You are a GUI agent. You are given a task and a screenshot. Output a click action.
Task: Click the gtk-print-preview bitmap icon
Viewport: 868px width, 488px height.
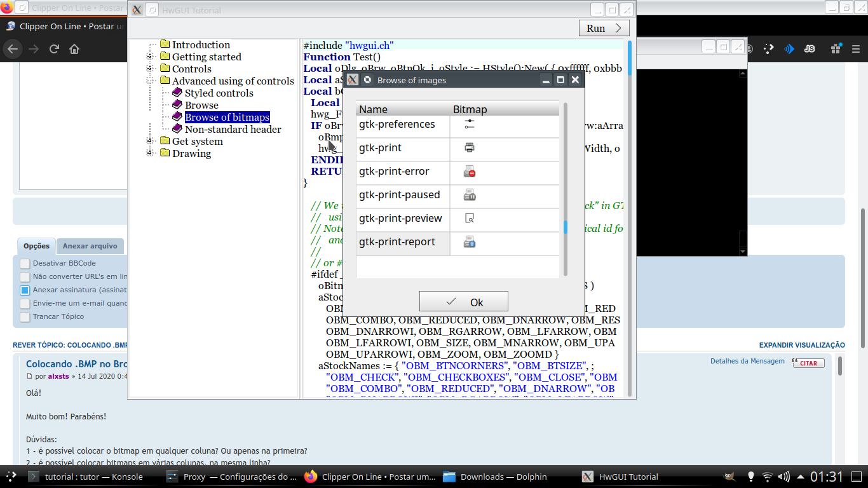[470, 219]
